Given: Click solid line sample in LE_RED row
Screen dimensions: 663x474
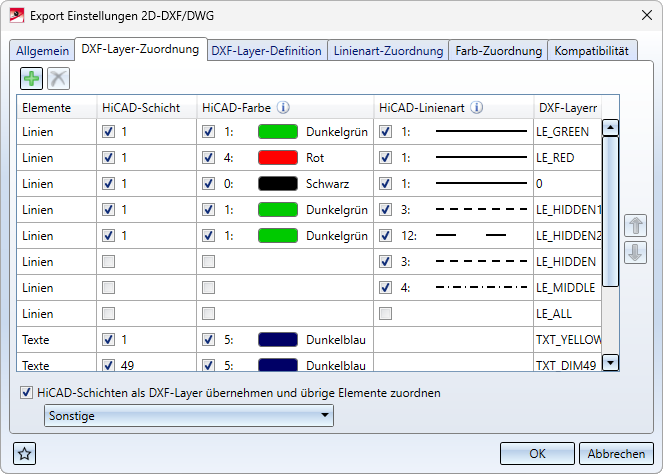Looking at the screenshot, I should 481,157.
